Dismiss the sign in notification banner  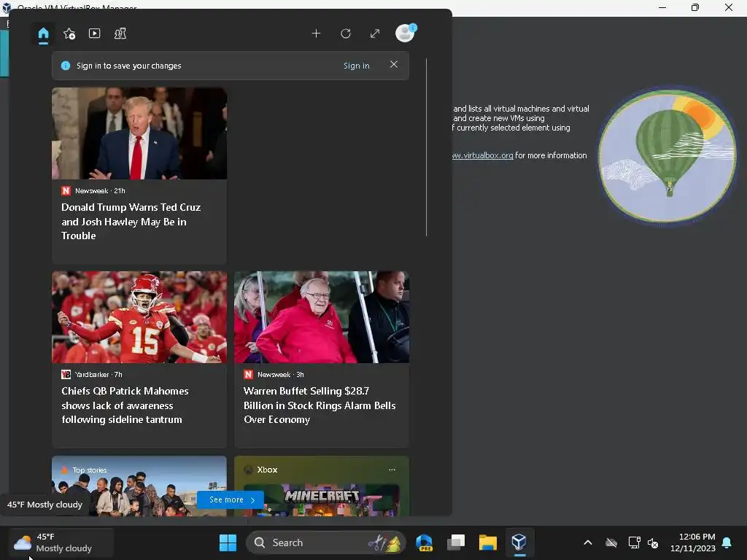[x=393, y=64]
